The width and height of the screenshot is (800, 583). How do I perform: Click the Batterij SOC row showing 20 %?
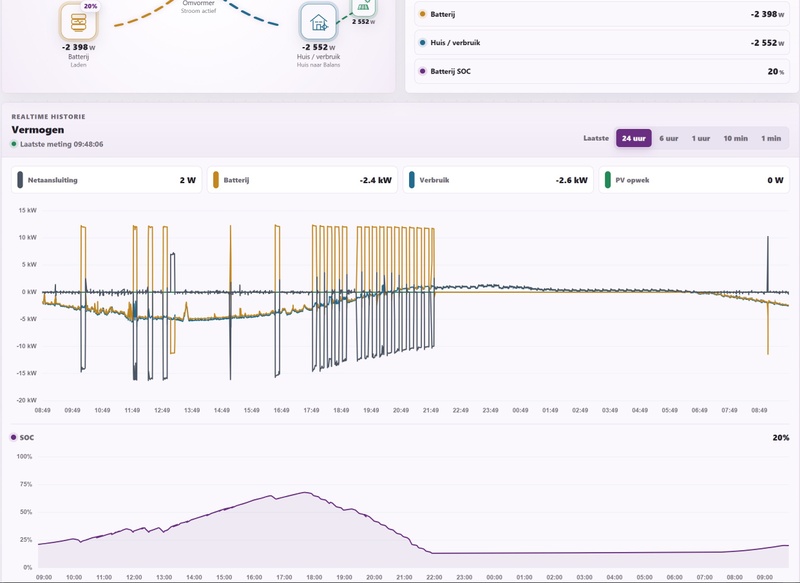click(x=602, y=71)
